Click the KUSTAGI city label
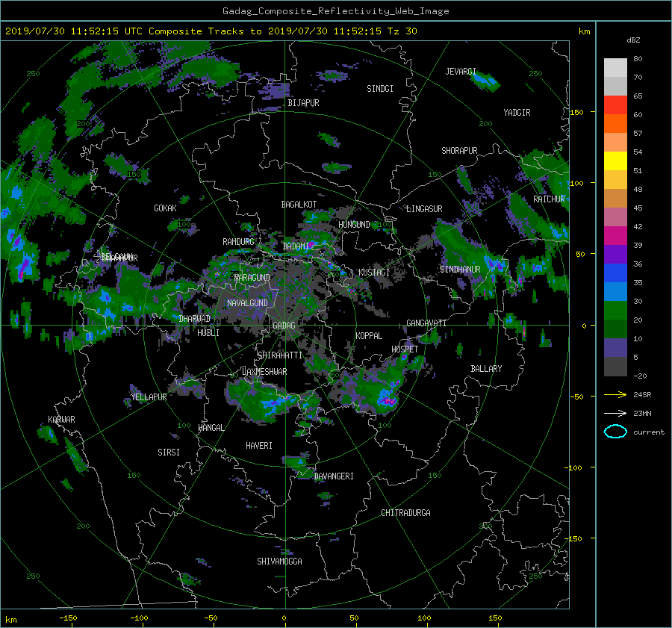The image size is (672, 628). (374, 273)
